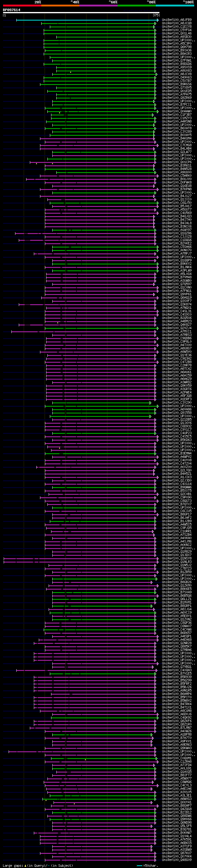Click label UniRef100_A7PA75

click(177, 94)
